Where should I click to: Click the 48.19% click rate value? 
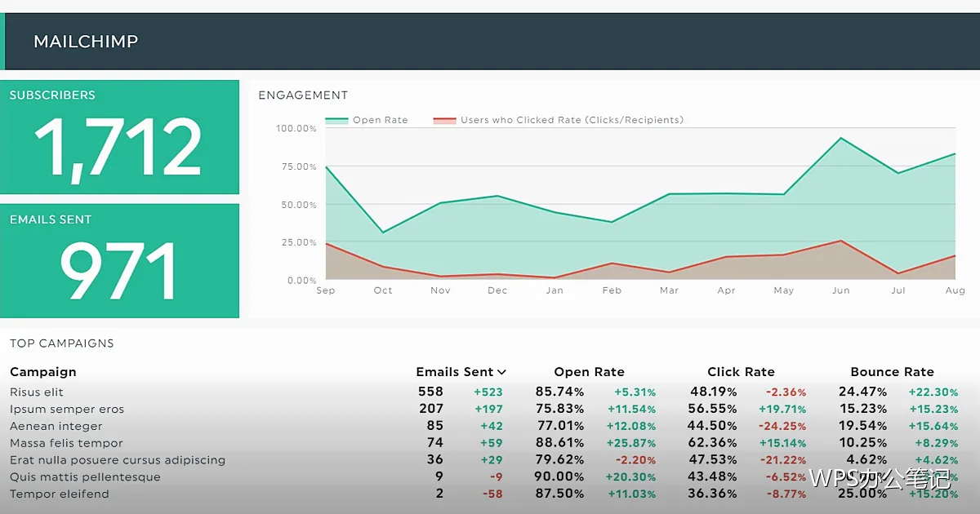tap(715, 392)
